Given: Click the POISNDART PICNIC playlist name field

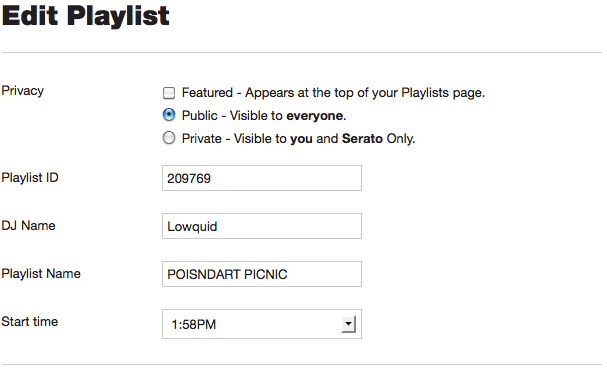Looking at the screenshot, I should tap(262, 274).
